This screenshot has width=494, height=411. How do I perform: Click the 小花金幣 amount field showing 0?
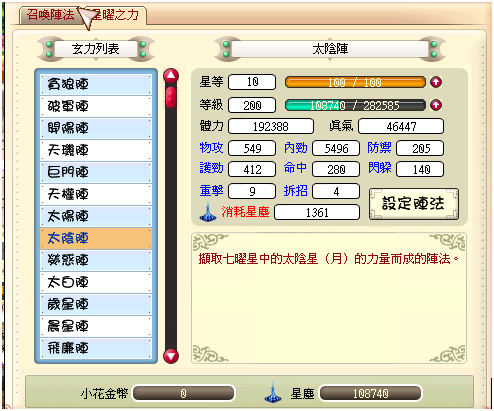coord(184,394)
